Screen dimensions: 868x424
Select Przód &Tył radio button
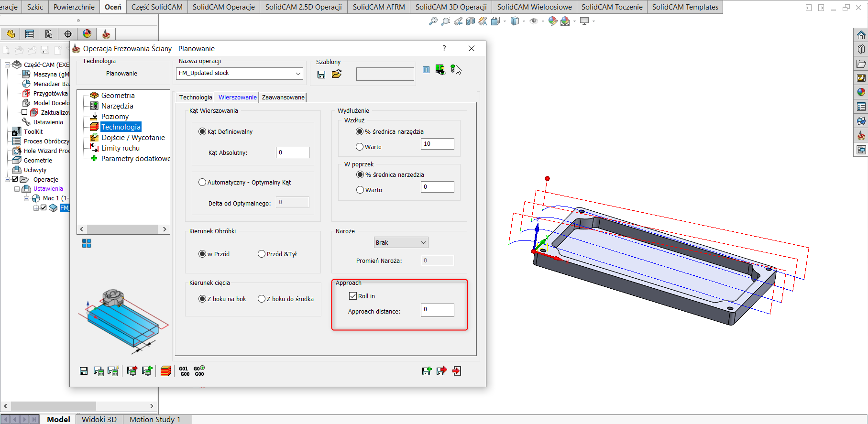point(262,254)
